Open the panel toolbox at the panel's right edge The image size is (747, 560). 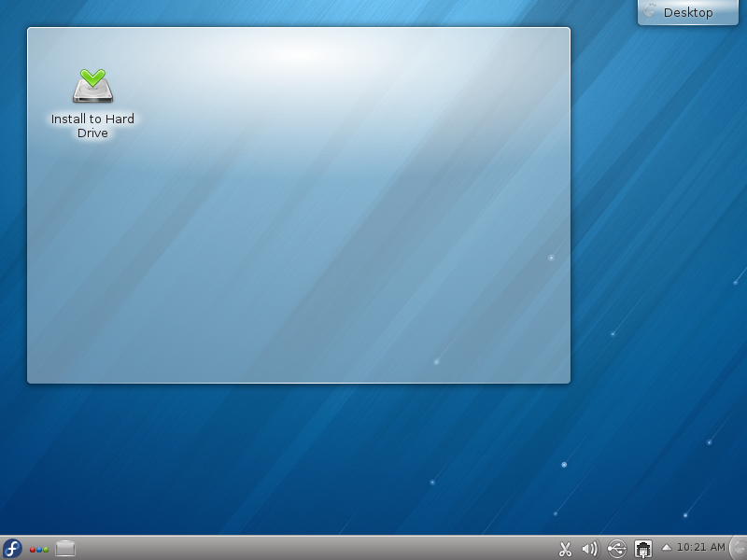738,548
